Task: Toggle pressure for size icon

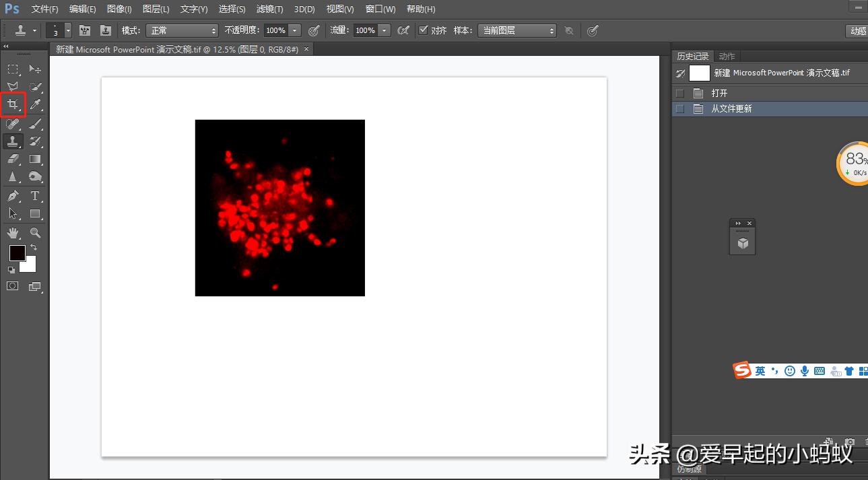Action: pos(593,30)
